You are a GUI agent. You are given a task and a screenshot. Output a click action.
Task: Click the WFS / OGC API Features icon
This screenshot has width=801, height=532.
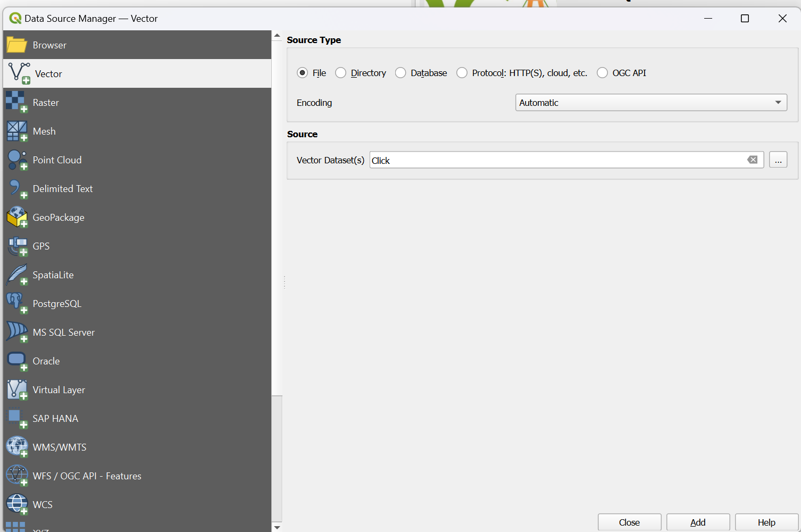pyautogui.click(x=16, y=476)
